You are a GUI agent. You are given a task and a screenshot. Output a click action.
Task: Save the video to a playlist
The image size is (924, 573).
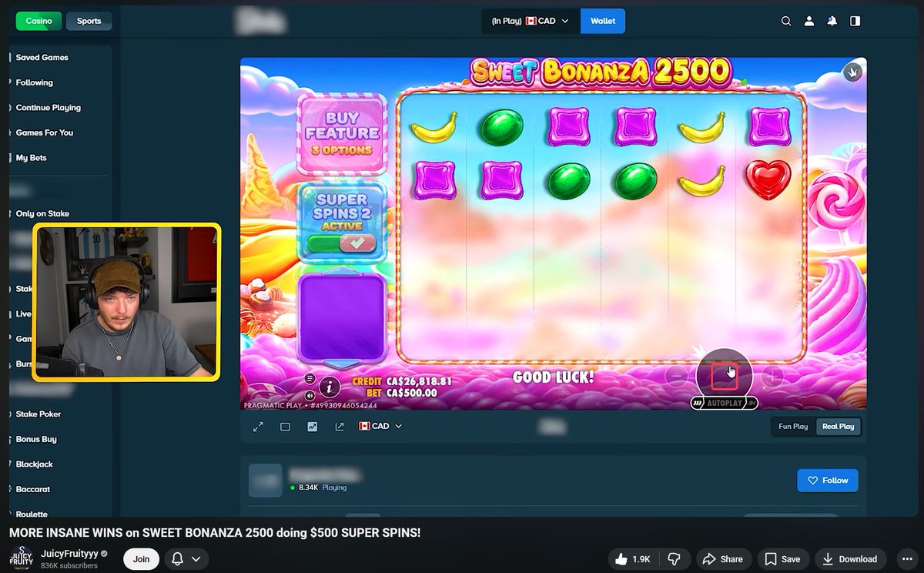[782, 559]
